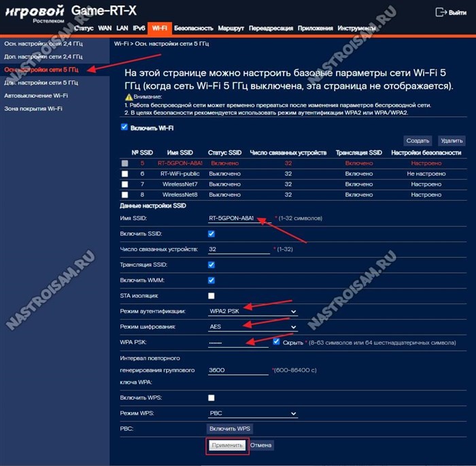
Task: Open the Режим аутентификации WPA2 PSK dropdown
Action: (252, 312)
